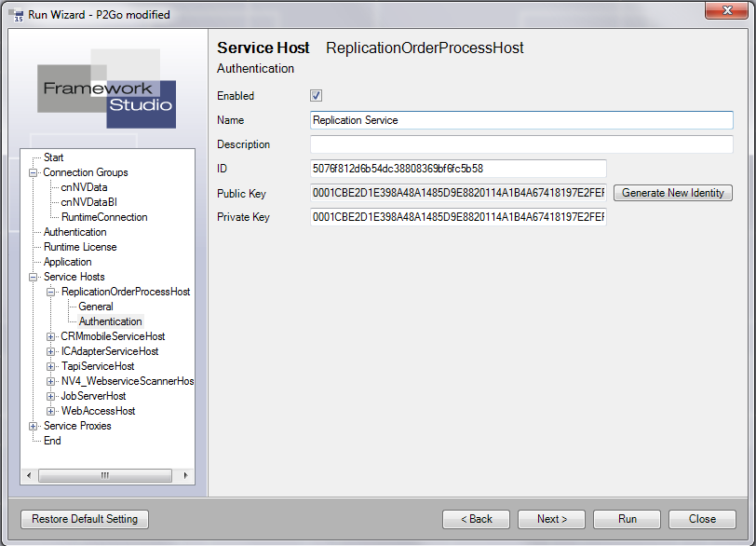Click tree horizontal scrollbar left arrow
Image resolution: width=756 pixels, height=546 pixels.
[x=29, y=475]
